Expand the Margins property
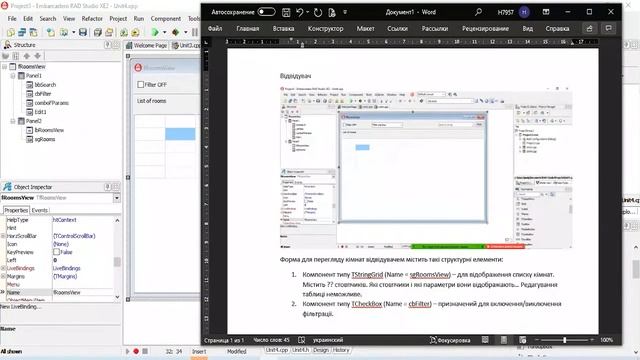Screen dimensions: 640x360 coord(3,276)
